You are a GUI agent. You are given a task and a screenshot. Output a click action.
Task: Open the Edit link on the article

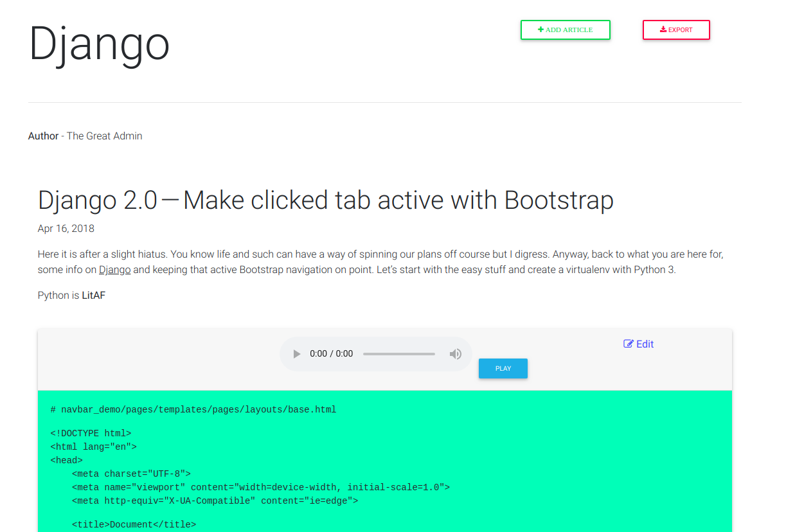click(638, 344)
